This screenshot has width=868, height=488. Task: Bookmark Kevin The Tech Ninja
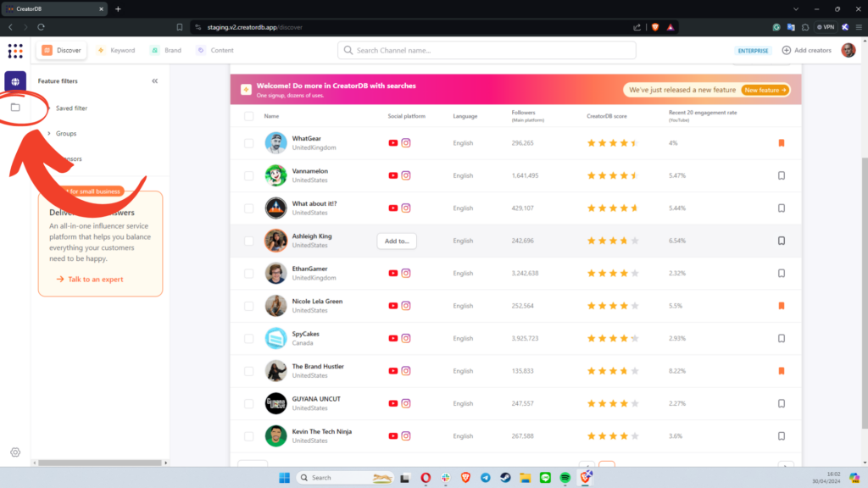pos(781,436)
